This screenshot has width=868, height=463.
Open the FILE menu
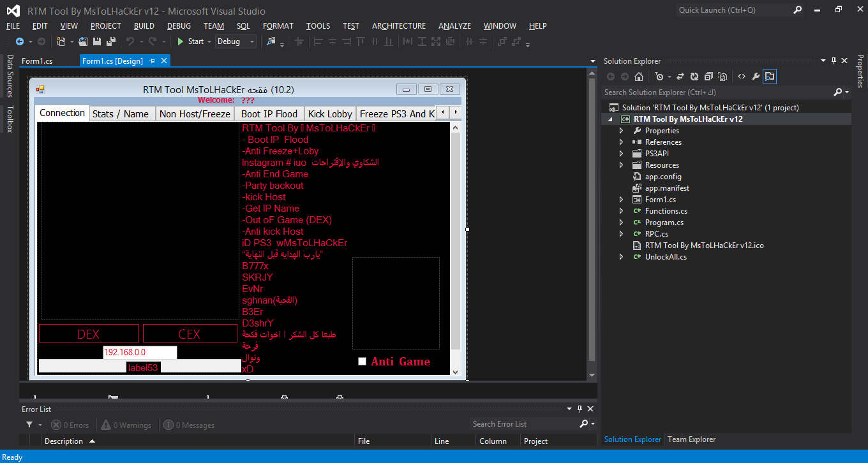[13, 26]
